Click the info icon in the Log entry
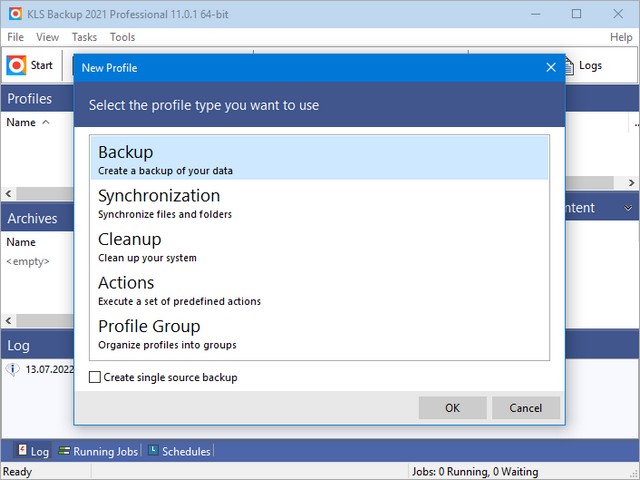 [13, 370]
